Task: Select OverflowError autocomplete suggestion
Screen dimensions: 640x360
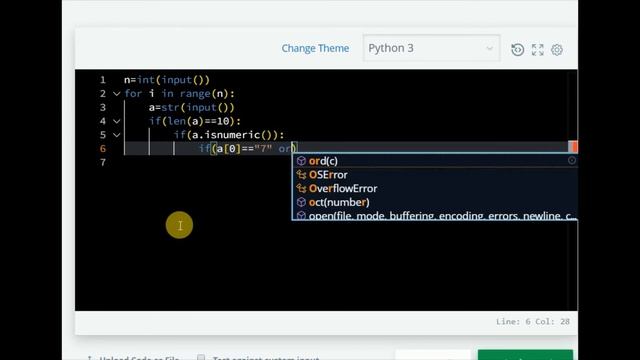Action: click(435, 189)
